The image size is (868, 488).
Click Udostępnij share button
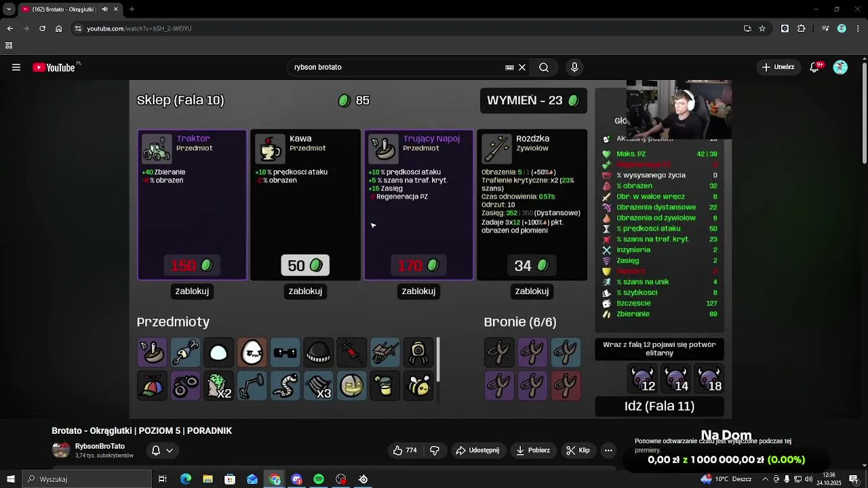[x=477, y=450]
